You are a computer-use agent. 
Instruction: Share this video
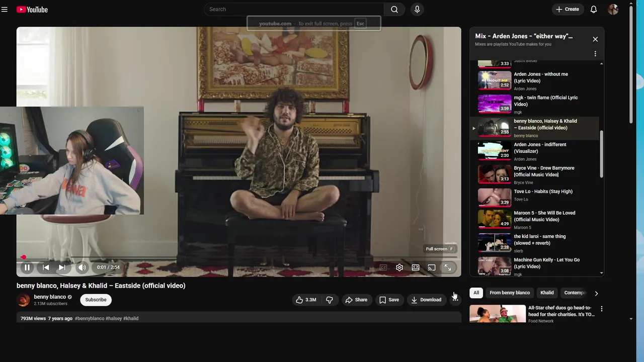coord(356,300)
